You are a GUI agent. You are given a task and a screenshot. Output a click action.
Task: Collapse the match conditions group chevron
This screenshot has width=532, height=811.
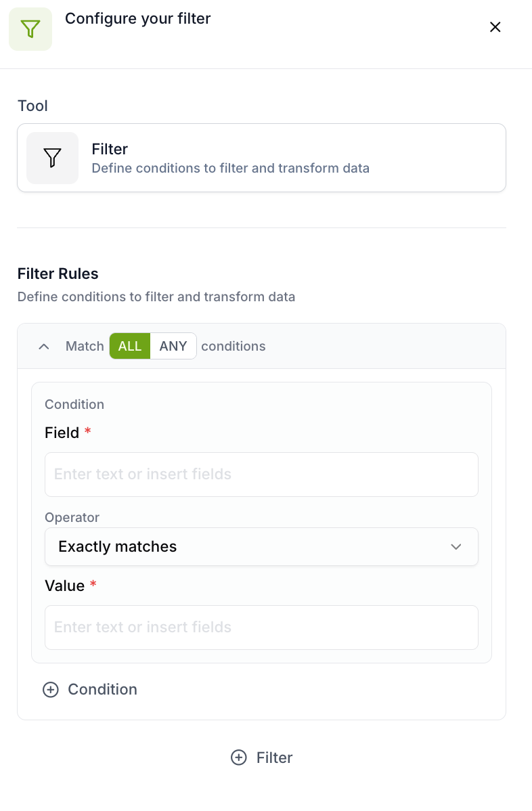point(44,346)
